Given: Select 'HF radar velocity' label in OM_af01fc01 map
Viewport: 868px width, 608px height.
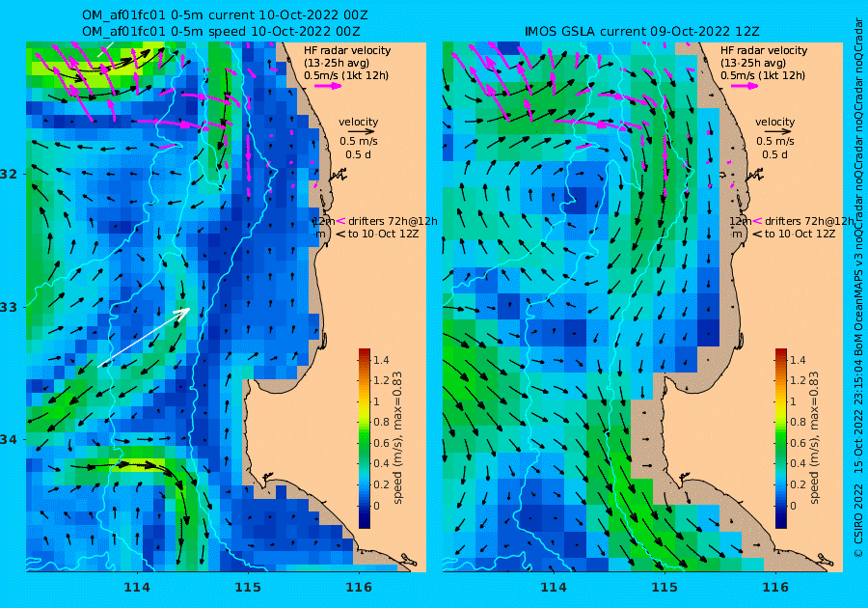Looking at the screenshot, I should point(347,50).
